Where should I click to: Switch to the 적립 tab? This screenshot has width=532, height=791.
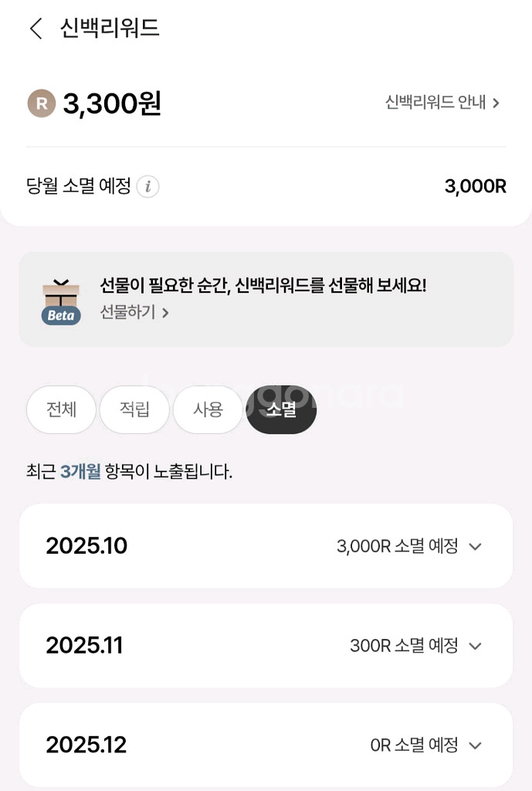pyautogui.click(x=134, y=409)
